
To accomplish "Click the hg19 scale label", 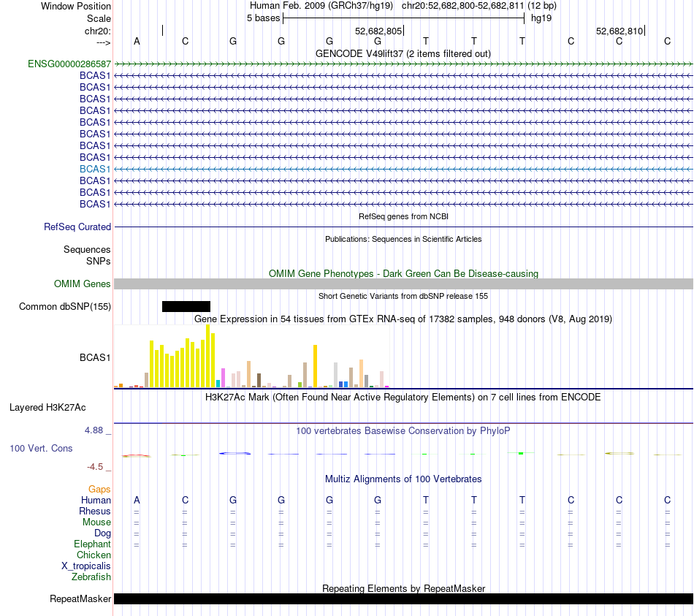I will coord(541,18).
